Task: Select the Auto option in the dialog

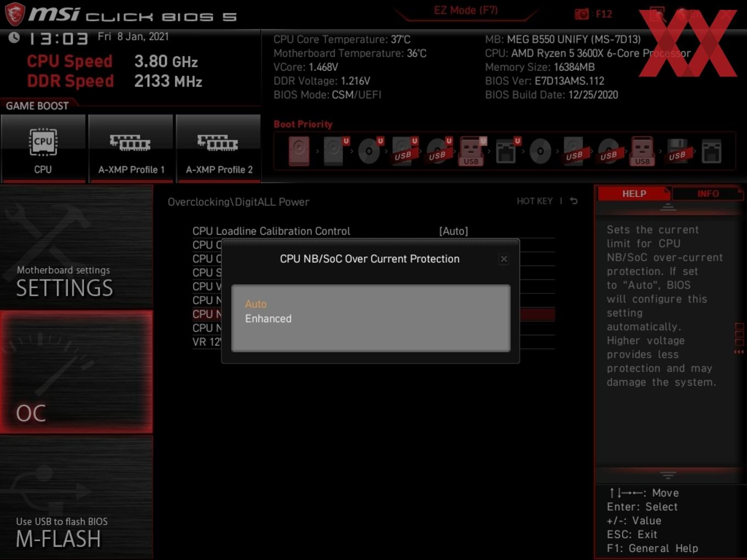Action: pyautogui.click(x=256, y=304)
